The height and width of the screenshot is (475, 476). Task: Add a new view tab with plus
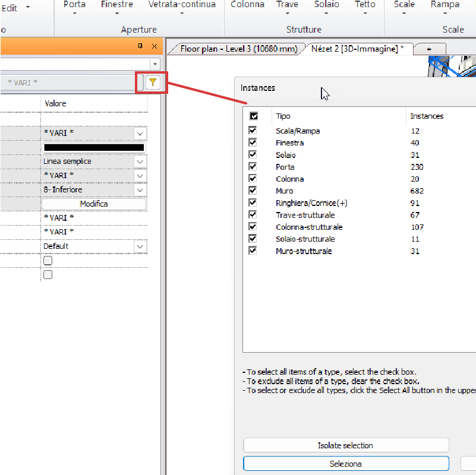428,49
